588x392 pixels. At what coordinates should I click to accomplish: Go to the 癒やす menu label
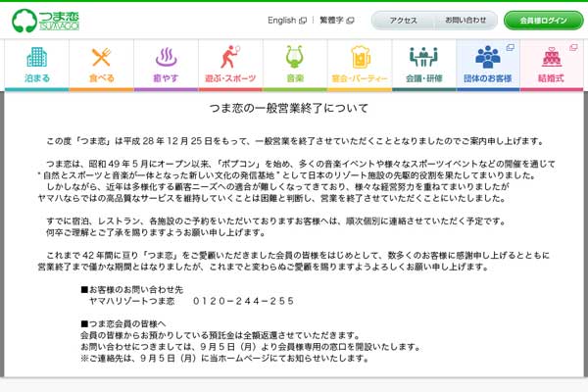pyautogui.click(x=166, y=78)
